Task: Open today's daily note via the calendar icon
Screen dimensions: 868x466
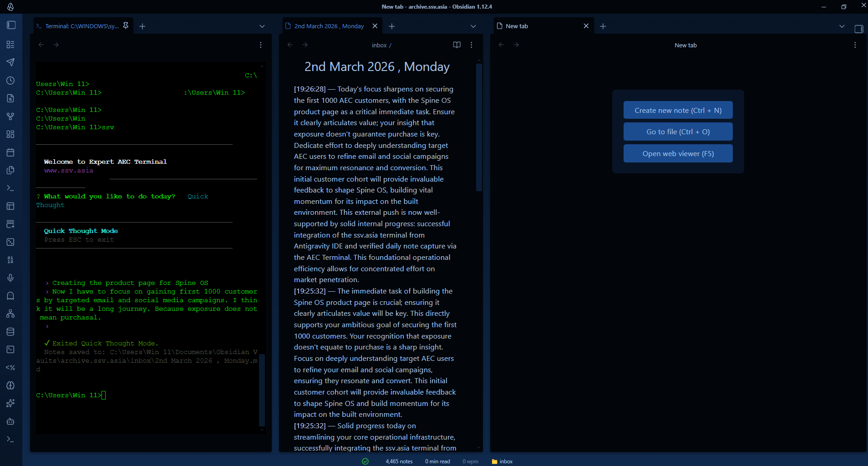Action: point(10,152)
